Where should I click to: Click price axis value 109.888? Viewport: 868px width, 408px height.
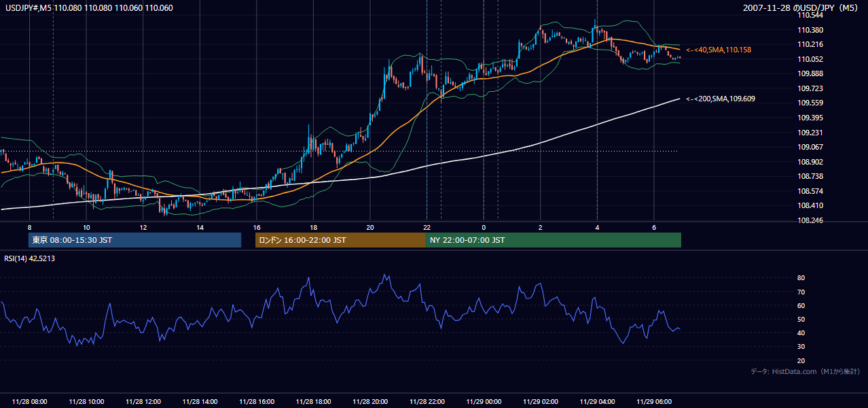coord(811,74)
